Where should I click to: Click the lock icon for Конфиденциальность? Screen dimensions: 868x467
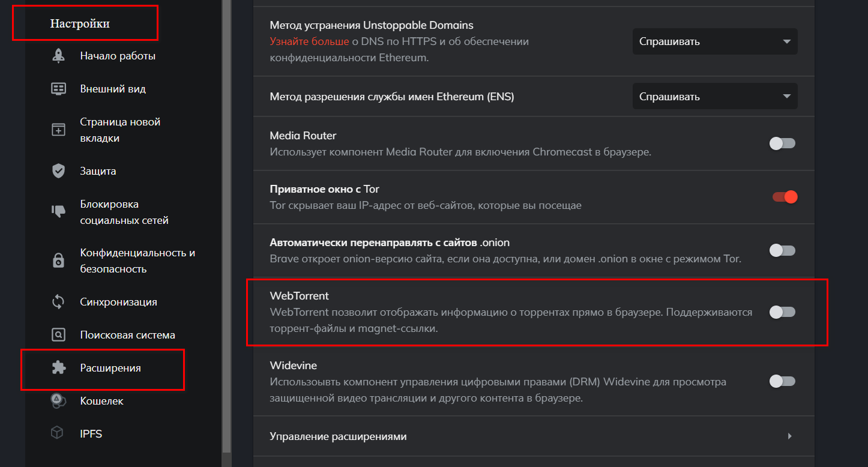click(58, 261)
